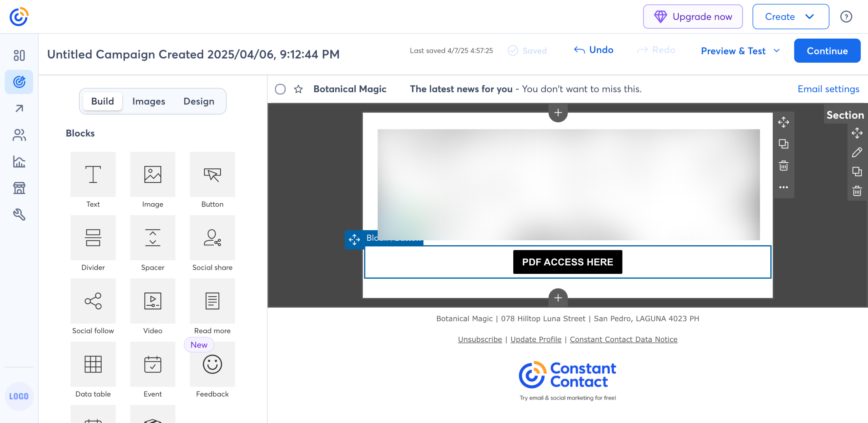The width and height of the screenshot is (868, 423).
Task: Pick the Data table block
Action: tap(93, 364)
